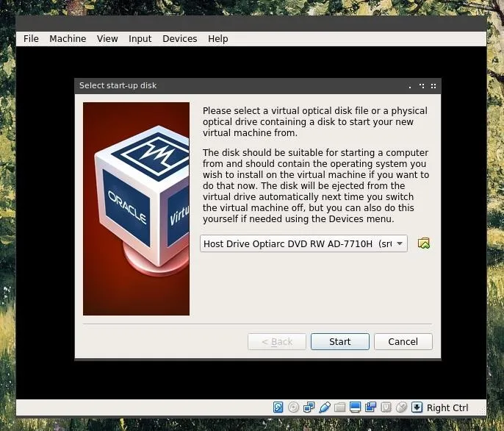Click the host key arrow icon
Screen dimensions: 504x431
click(417, 407)
